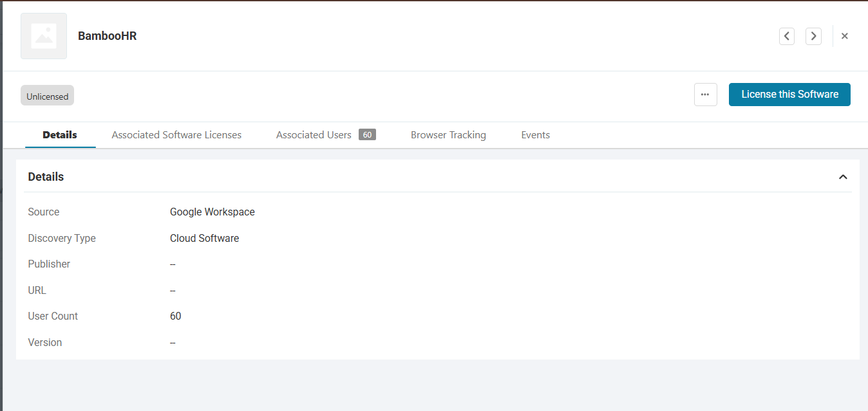Viewport: 868px width, 411px height.
Task: Go to the previous software record
Action: click(x=787, y=36)
